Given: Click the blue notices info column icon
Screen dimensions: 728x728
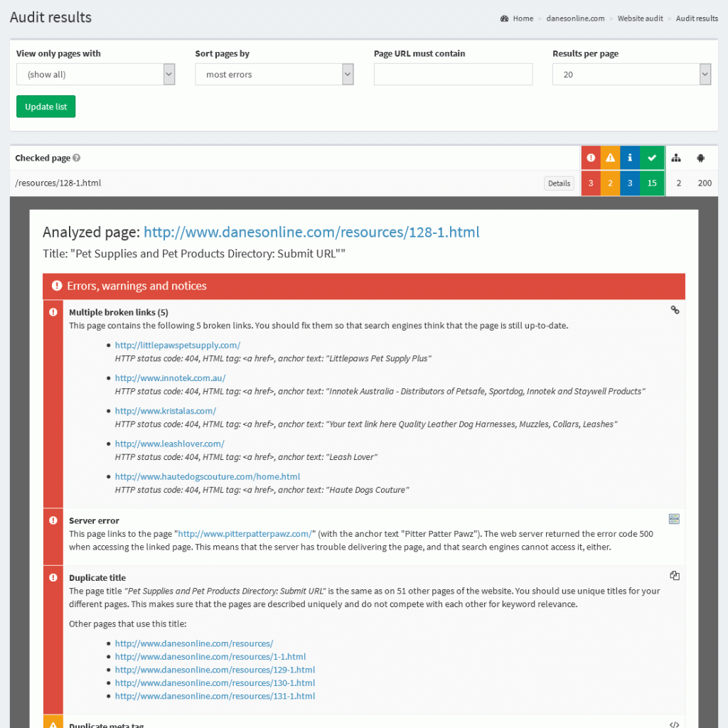Looking at the screenshot, I should 630,158.
